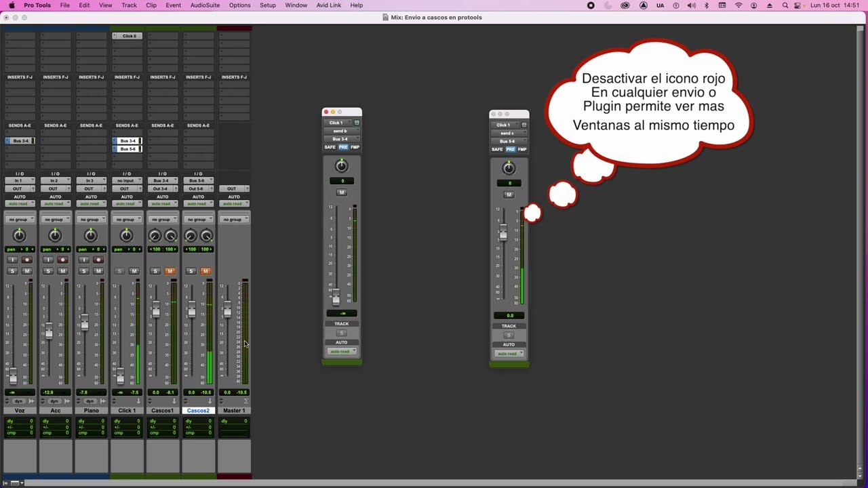Image resolution: width=868 pixels, height=488 pixels.
Task: Click the volume icon in menu bar
Action: click(x=691, y=5)
